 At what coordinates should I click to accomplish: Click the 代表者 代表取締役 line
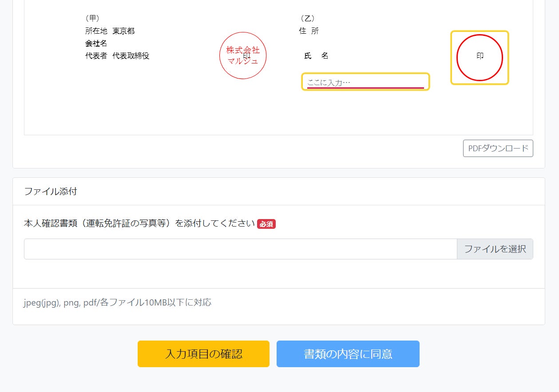[x=117, y=56]
